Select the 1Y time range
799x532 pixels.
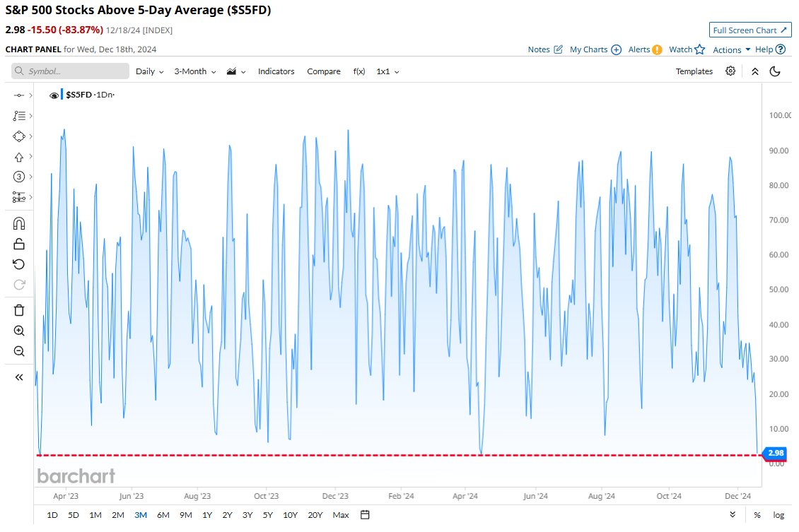coord(207,515)
